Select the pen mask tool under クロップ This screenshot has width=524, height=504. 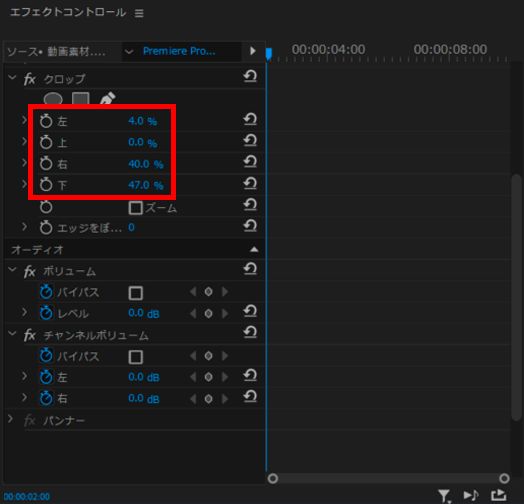click(108, 98)
